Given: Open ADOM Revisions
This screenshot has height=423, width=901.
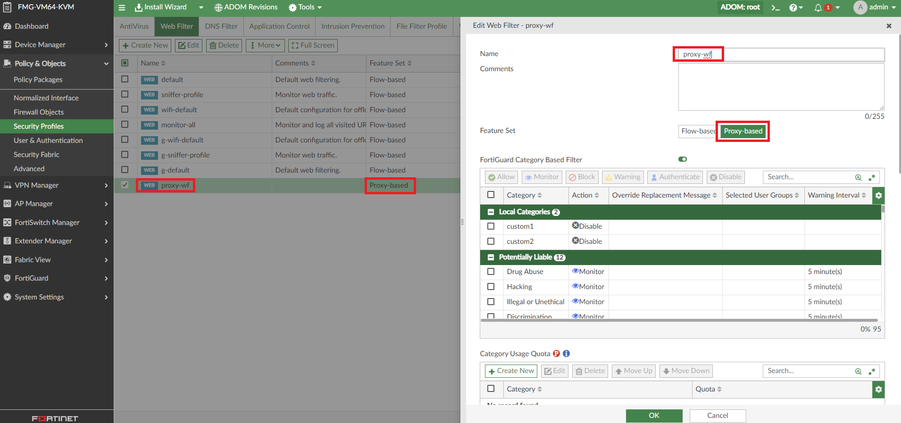Looking at the screenshot, I should coord(246,7).
